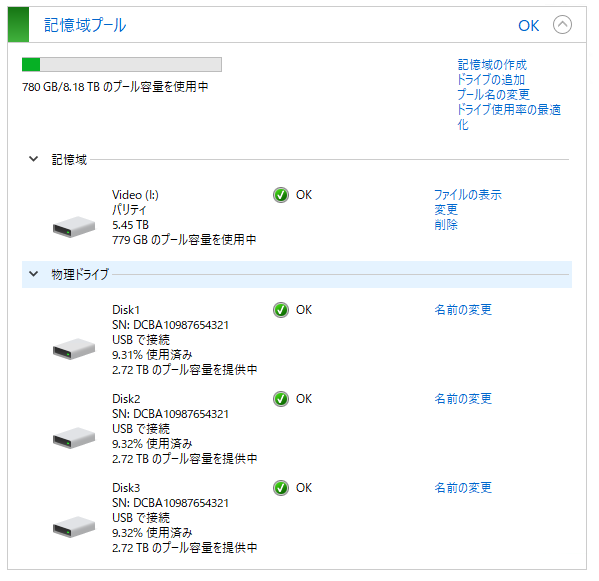Collapse the 記憶域プール section with the circle chevron
Image resolution: width=599 pixels, height=581 pixels.
pyautogui.click(x=562, y=25)
